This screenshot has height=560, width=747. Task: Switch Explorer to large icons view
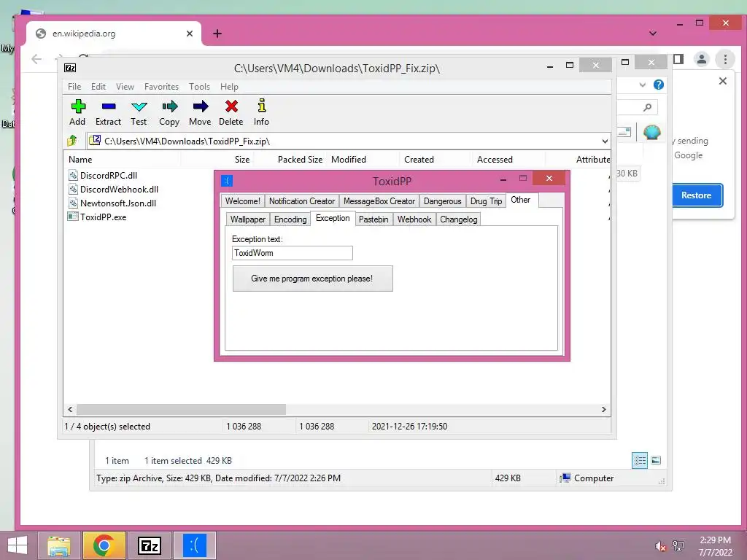656,460
